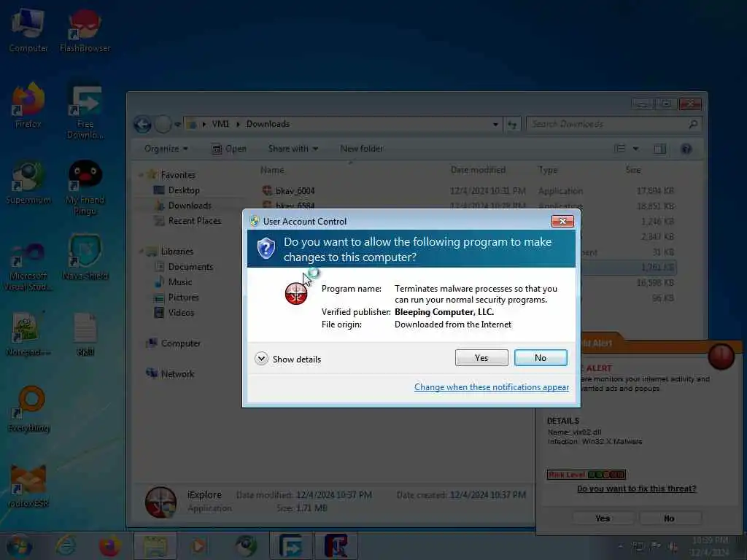Open Firefox desktop shortcut
This screenshot has width=747, height=560.
pyautogui.click(x=28, y=106)
